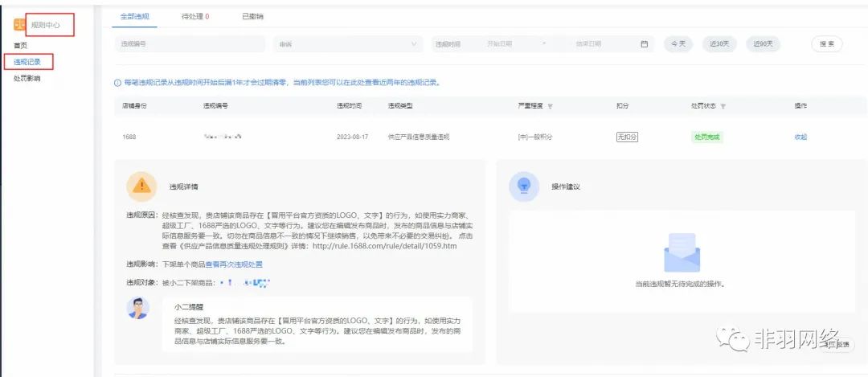
Task: Open 处罚影响 in the left sidebar
Action: tap(27, 78)
